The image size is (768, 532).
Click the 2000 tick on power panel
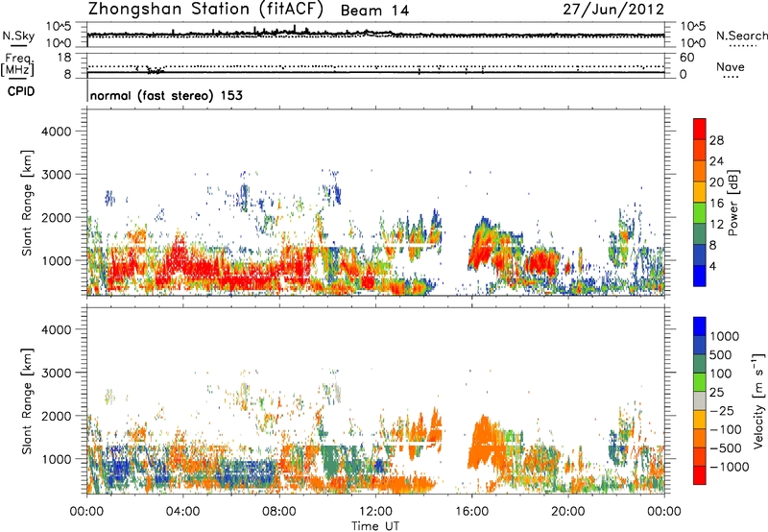pos(57,217)
